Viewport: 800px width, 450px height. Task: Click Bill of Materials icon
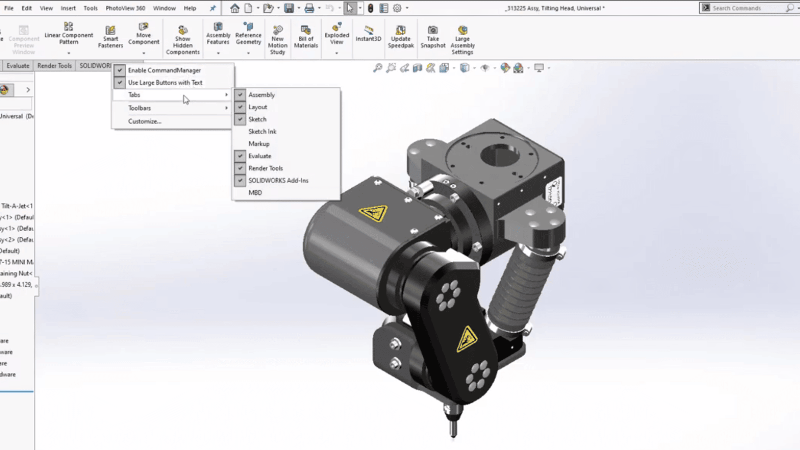(306, 36)
